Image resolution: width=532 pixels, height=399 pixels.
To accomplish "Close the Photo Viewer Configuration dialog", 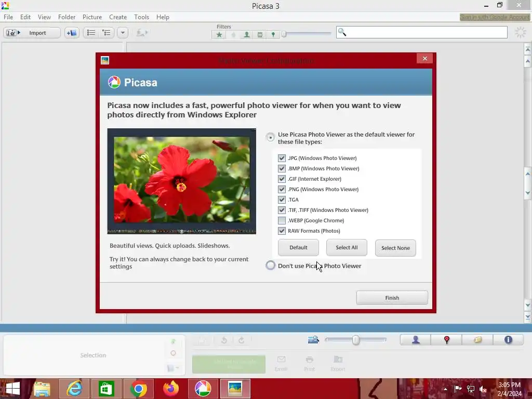I will point(425,59).
